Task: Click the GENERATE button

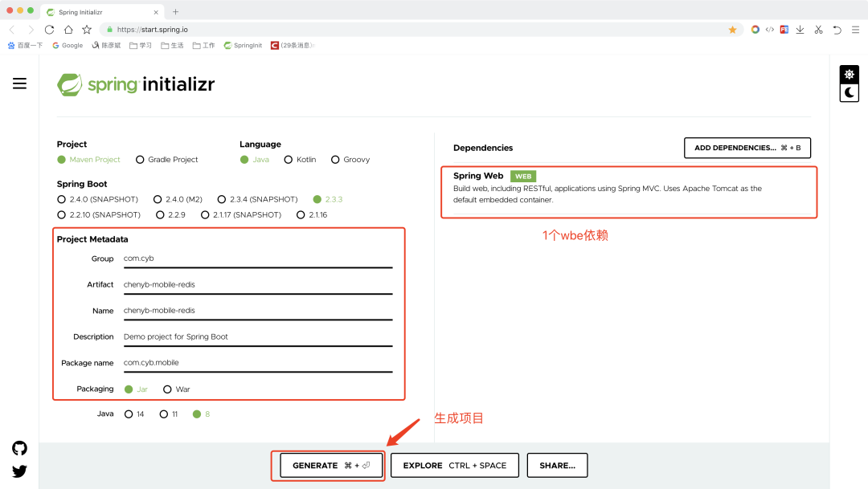Action: 331,466
